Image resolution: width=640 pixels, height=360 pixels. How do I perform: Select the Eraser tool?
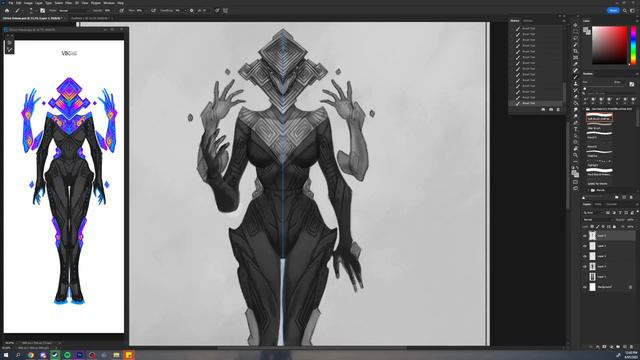coord(576,96)
